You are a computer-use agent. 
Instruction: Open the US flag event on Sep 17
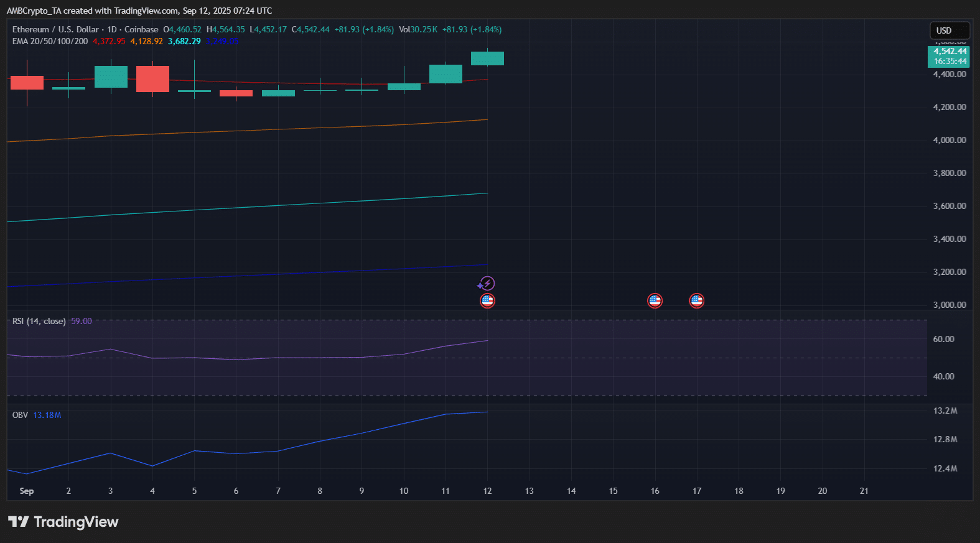696,301
